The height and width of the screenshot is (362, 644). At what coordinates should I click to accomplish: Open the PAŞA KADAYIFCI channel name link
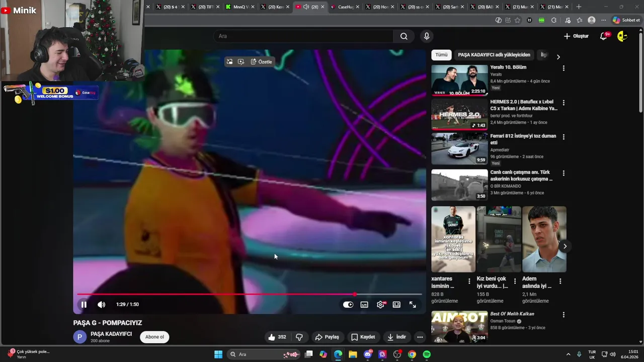111,334
